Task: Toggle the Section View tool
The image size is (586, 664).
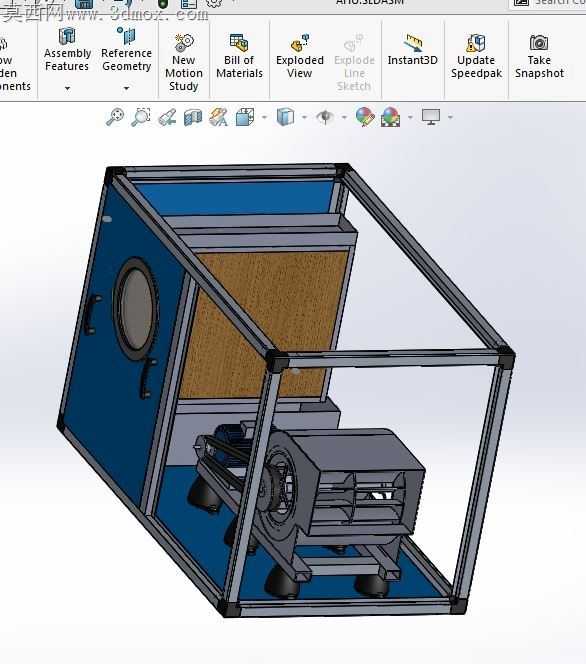Action: (193, 117)
